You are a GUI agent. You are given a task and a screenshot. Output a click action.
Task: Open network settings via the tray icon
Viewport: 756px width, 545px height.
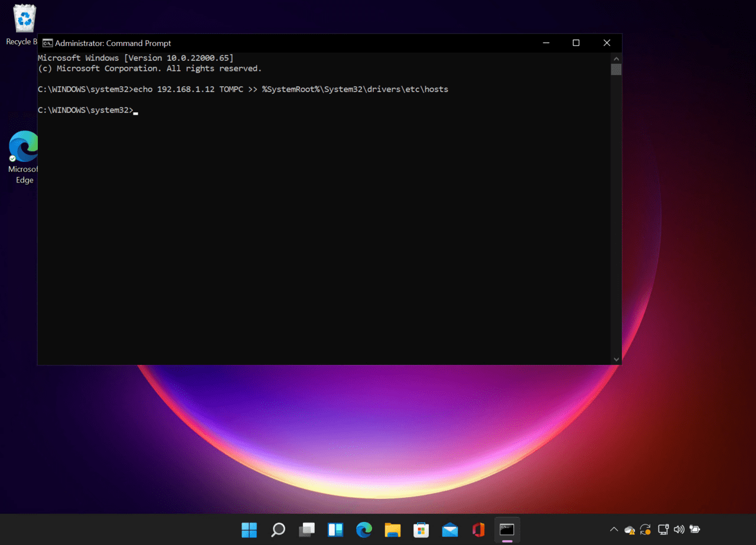pyautogui.click(x=663, y=530)
